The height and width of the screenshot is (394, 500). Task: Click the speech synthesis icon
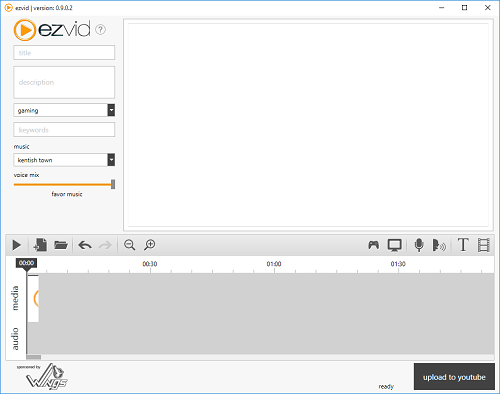pyautogui.click(x=439, y=245)
